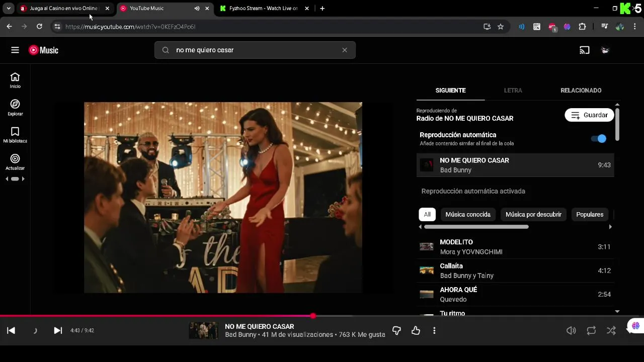Reload the browser page
Viewport: 644px width, 362px height.
click(x=39, y=27)
